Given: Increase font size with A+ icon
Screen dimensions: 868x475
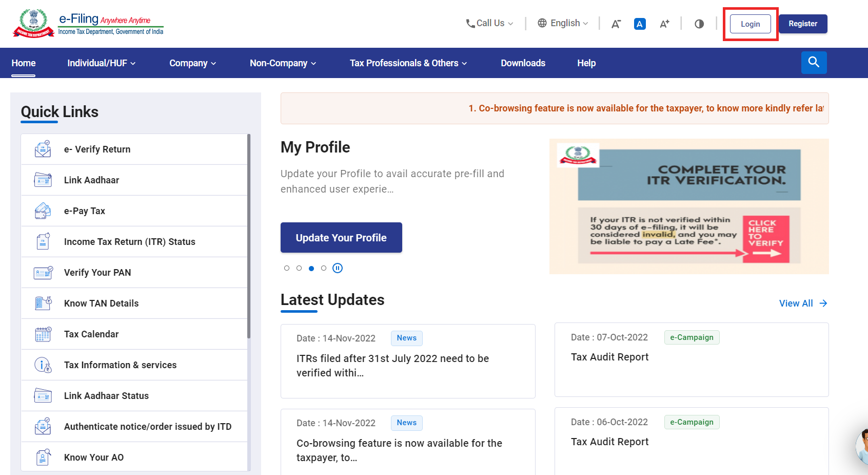Looking at the screenshot, I should click(664, 24).
